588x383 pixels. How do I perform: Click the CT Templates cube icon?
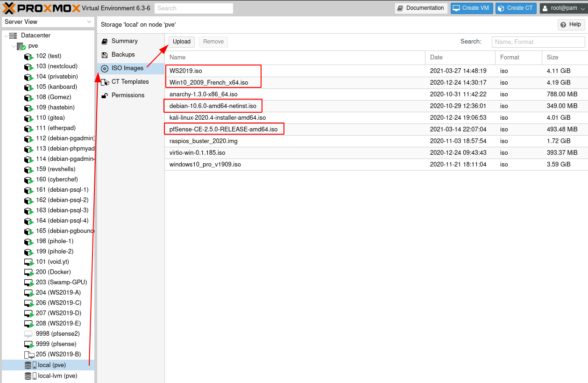pyautogui.click(x=105, y=82)
